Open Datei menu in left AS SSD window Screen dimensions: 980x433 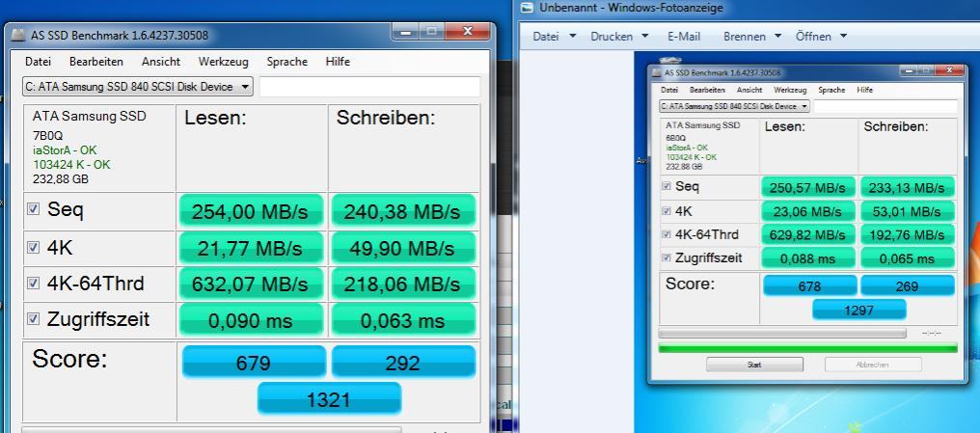pos(38,62)
